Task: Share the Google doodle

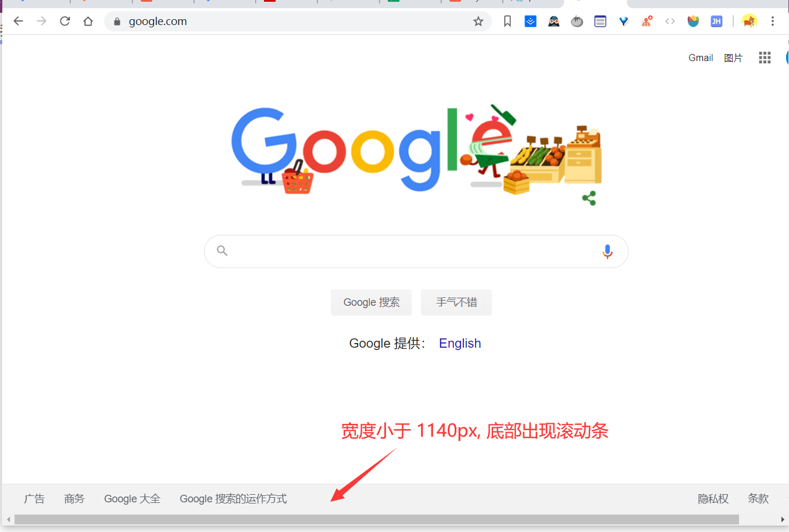Action: [589, 198]
